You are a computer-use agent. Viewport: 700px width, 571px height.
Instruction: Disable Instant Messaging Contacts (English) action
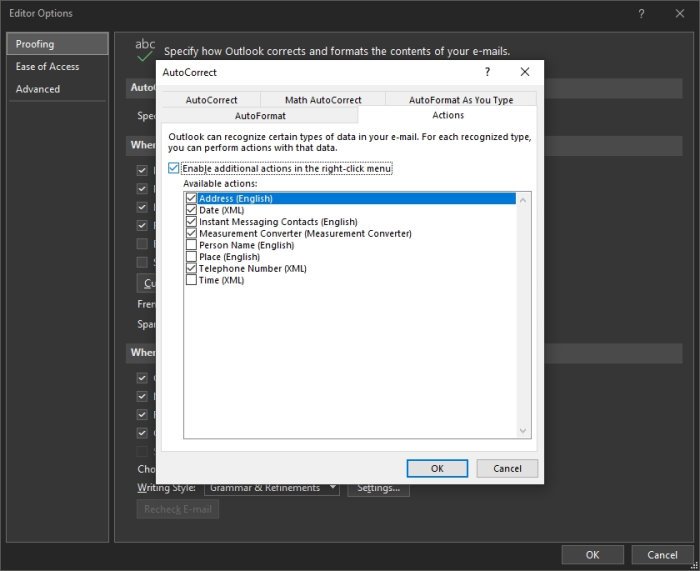[x=191, y=222]
